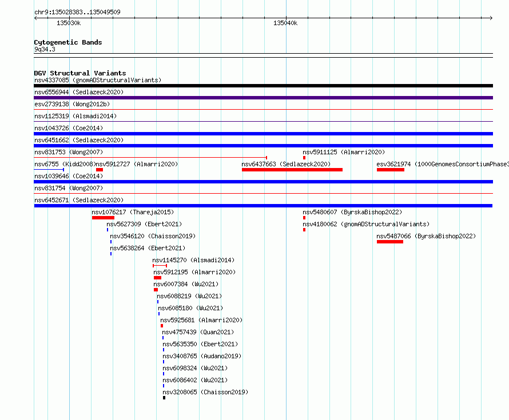Click the nsv6452671 Sedlazeck2020 label
Screen dimensions: 509x420
pos(79,200)
